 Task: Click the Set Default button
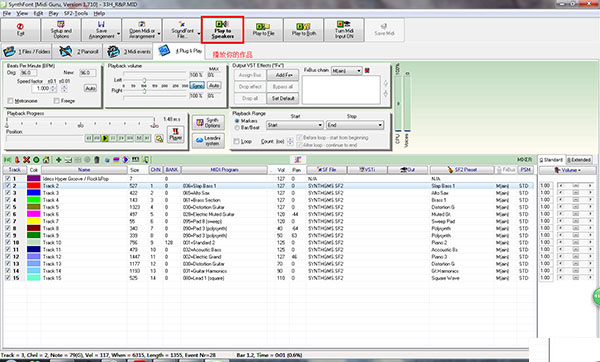(283, 98)
